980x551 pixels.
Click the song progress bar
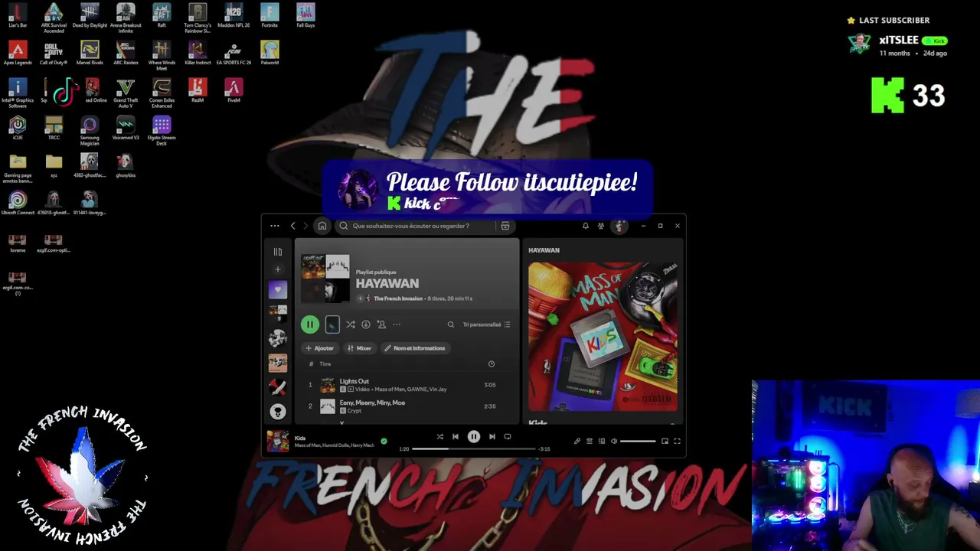tap(474, 448)
